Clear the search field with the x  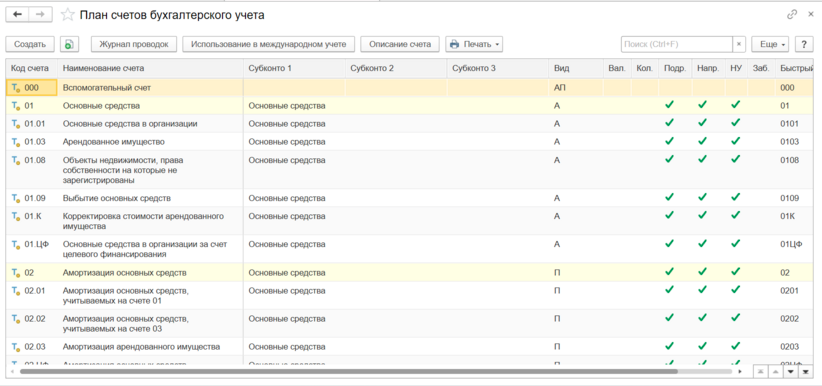click(x=739, y=45)
